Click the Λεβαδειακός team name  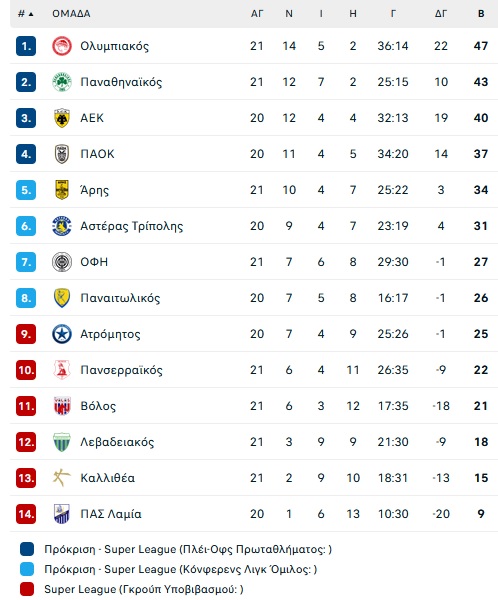click(x=117, y=442)
